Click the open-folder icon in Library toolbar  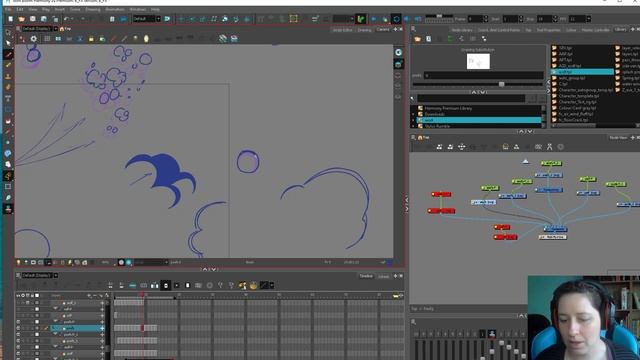[417, 39]
